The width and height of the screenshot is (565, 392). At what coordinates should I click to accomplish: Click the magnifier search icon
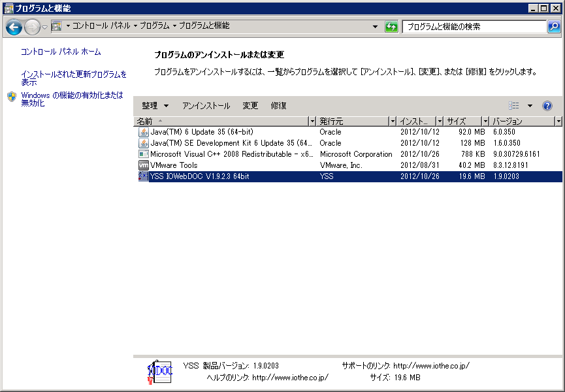[x=554, y=27]
